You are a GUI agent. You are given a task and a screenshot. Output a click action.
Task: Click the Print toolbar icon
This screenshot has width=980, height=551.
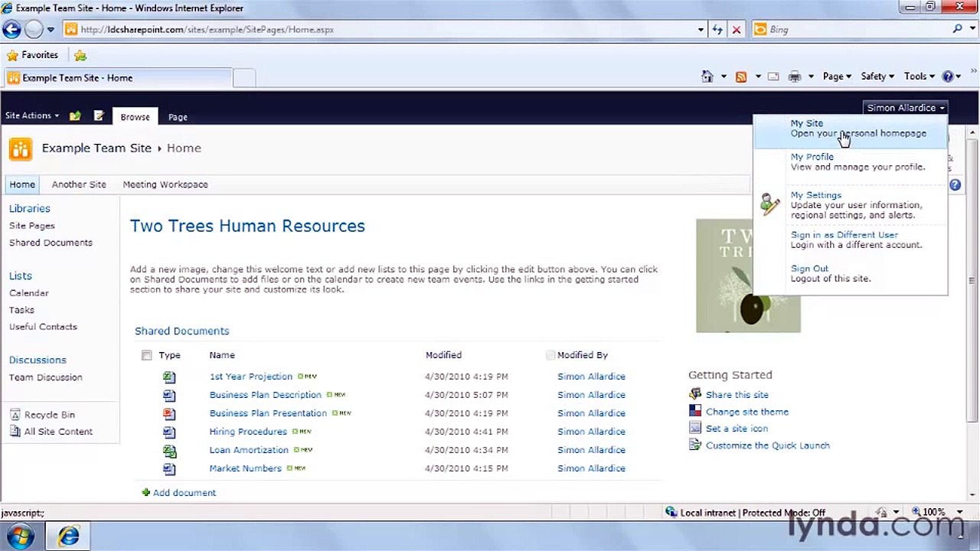point(795,77)
